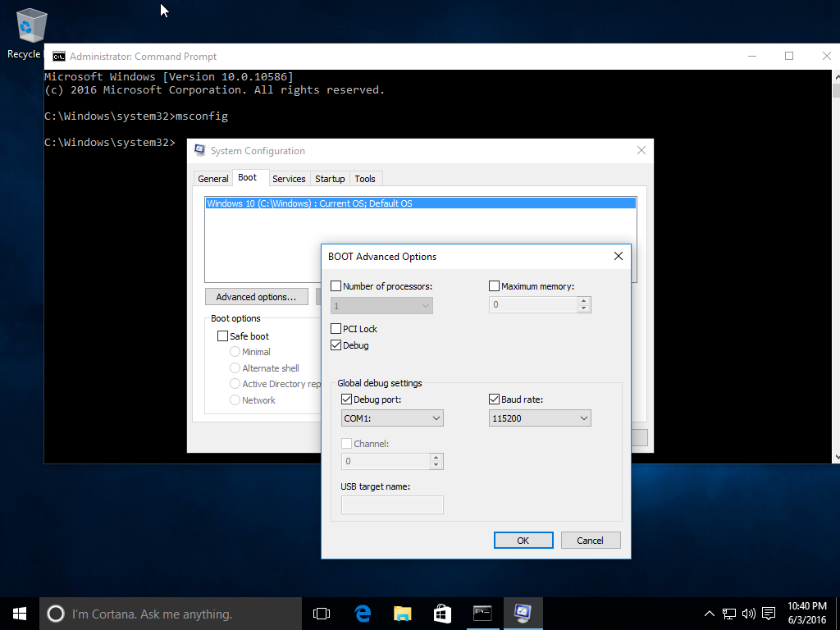
Task: Click the Command Prompt title bar icon
Action: click(x=59, y=57)
